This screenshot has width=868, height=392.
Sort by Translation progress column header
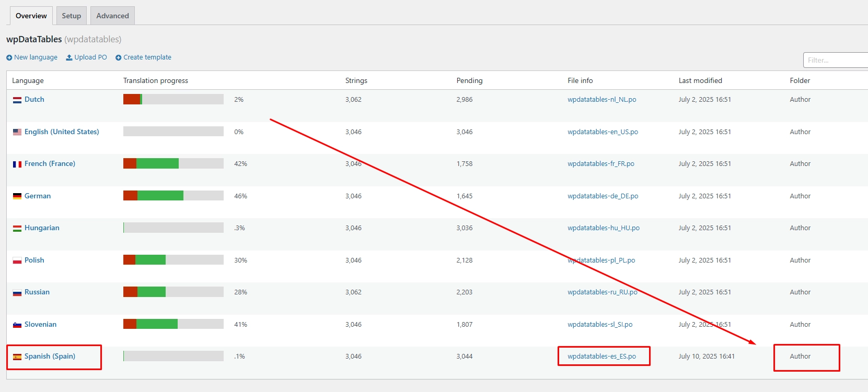(x=156, y=80)
